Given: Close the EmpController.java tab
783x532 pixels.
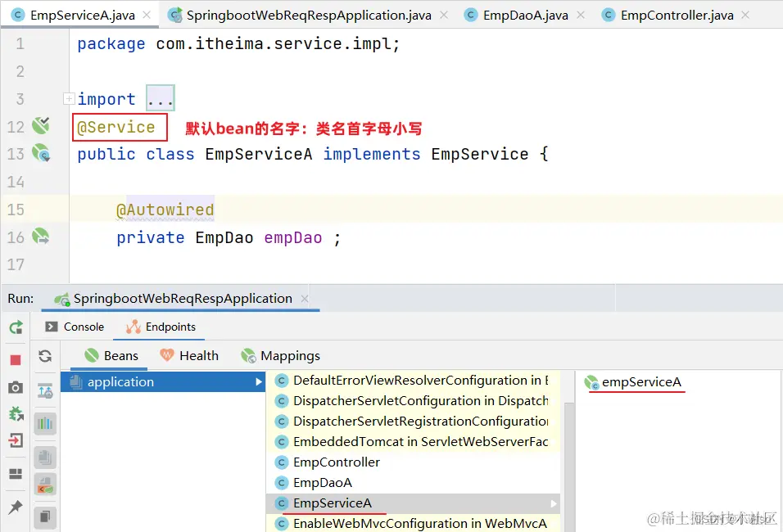Looking at the screenshot, I should click(x=745, y=15).
